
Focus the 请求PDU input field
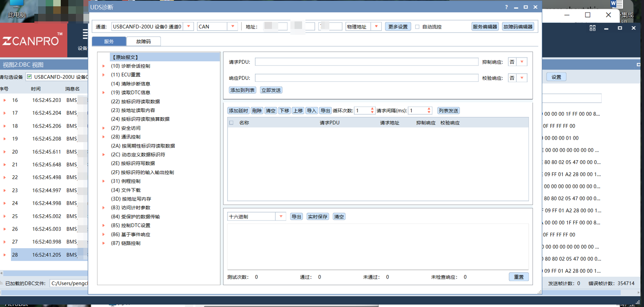click(x=367, y=62)
